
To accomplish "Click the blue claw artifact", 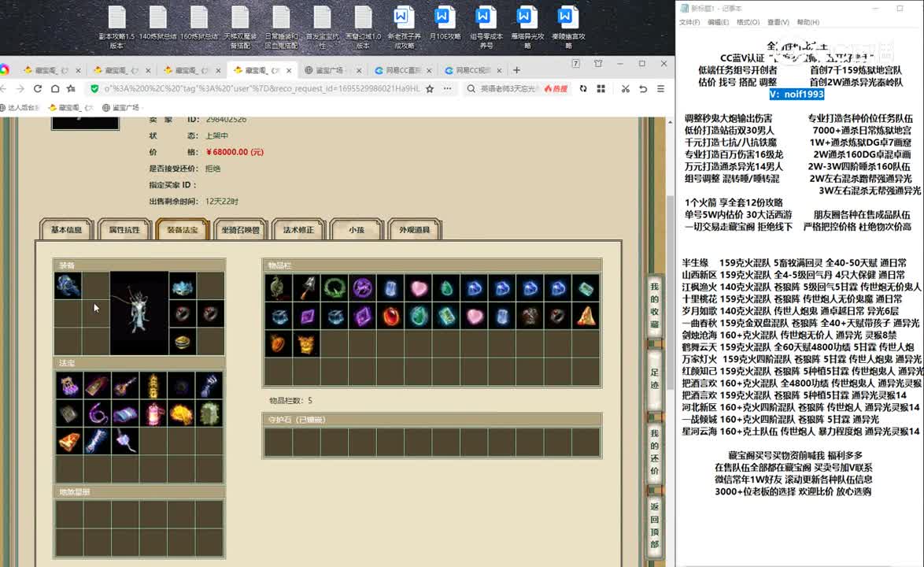I will tap(209, 385).
